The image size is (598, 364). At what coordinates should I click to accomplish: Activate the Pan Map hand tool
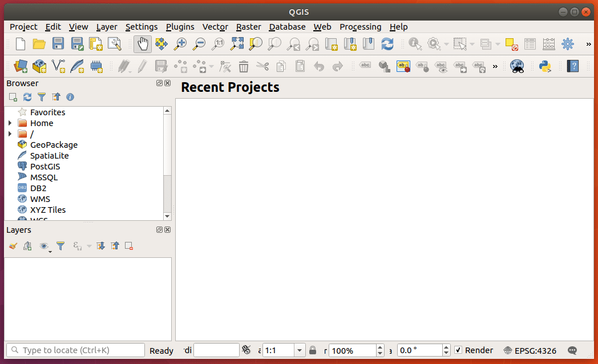click(x=143, y=44)
